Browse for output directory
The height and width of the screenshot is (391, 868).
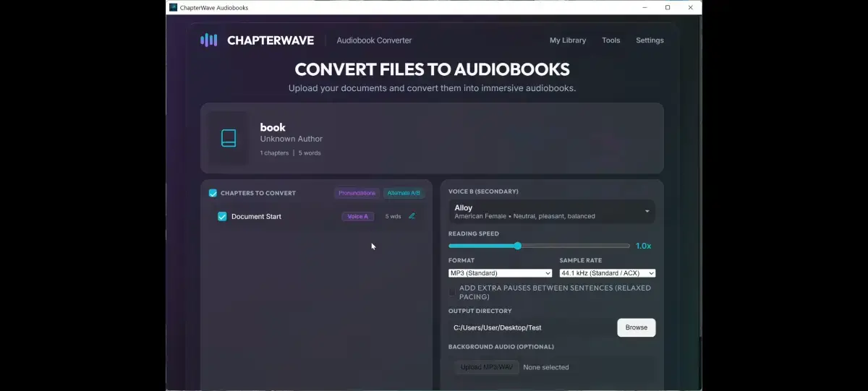coord(637,327)
